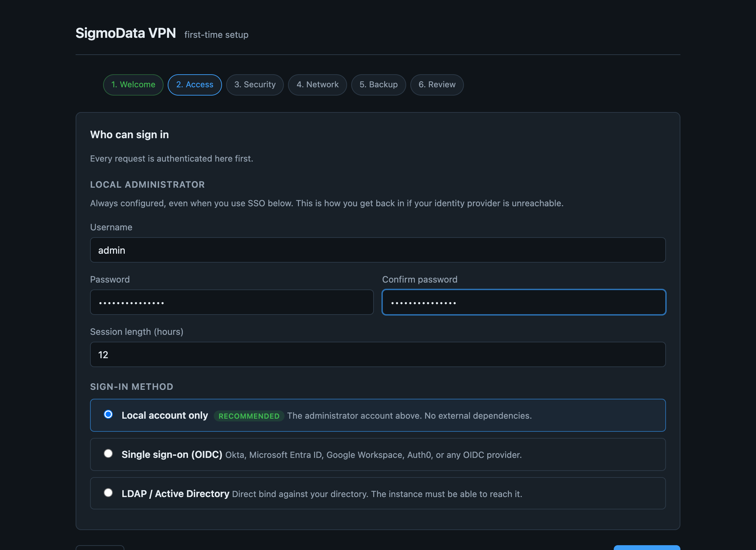Click the Username field containing admin

[x=378, y=250]
